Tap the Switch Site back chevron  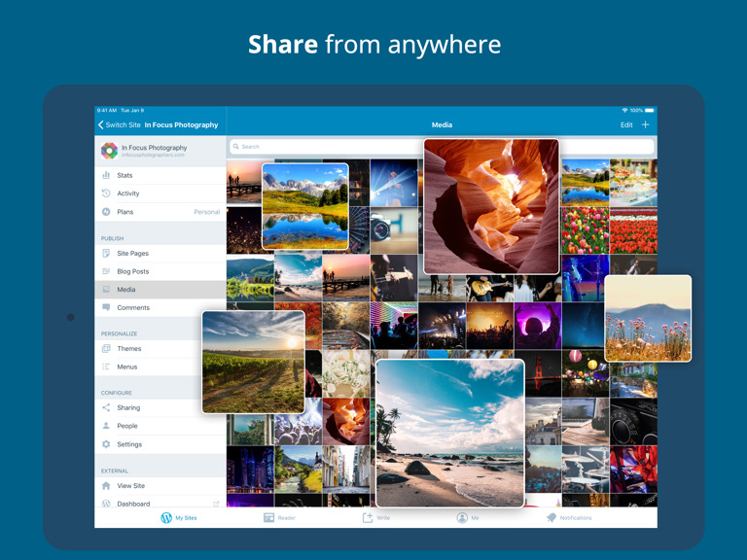pos(100,124)
